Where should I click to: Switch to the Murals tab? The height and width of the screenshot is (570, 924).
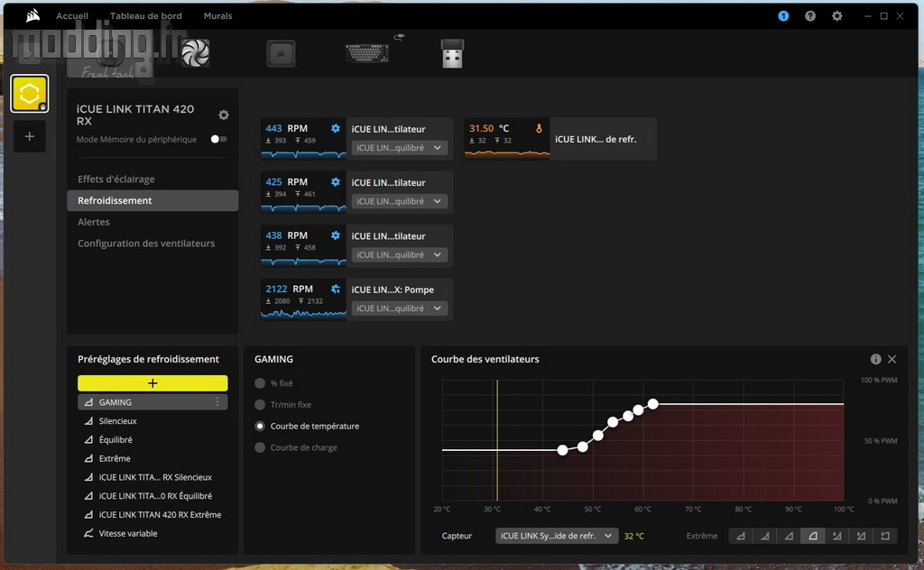(x=218, y=16)
